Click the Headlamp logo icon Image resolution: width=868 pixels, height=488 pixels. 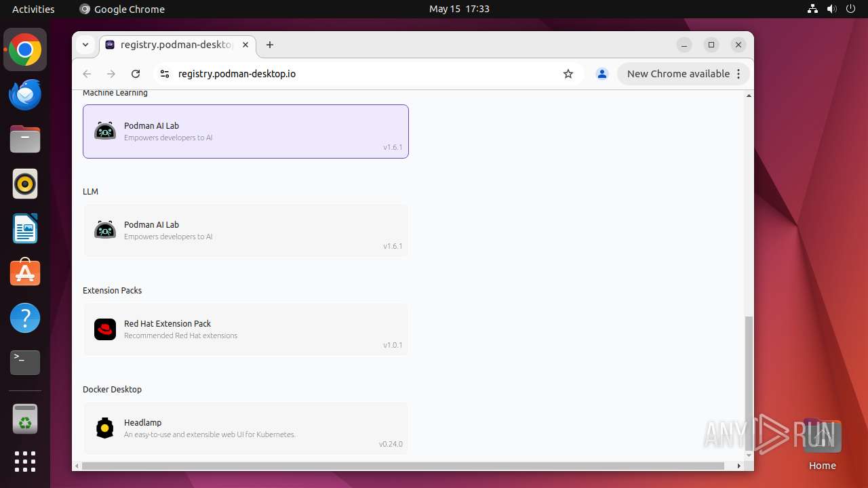coord(105,428)
